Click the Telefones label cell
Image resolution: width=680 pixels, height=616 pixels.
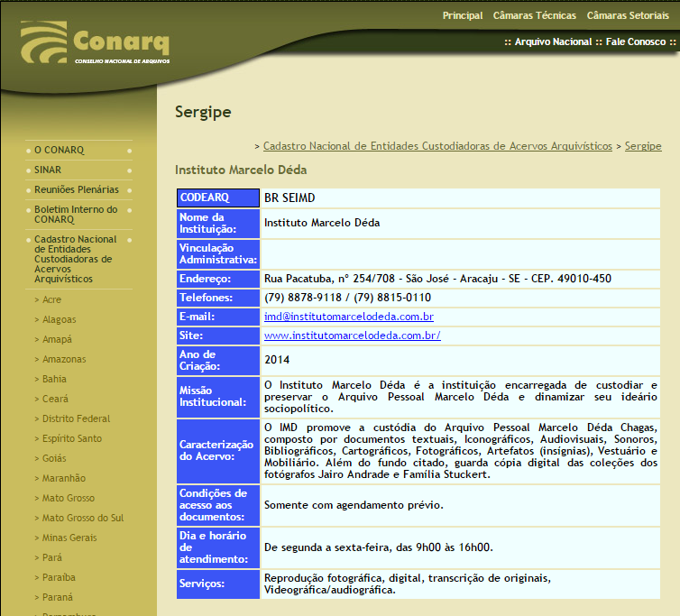[x=218, y=298]
